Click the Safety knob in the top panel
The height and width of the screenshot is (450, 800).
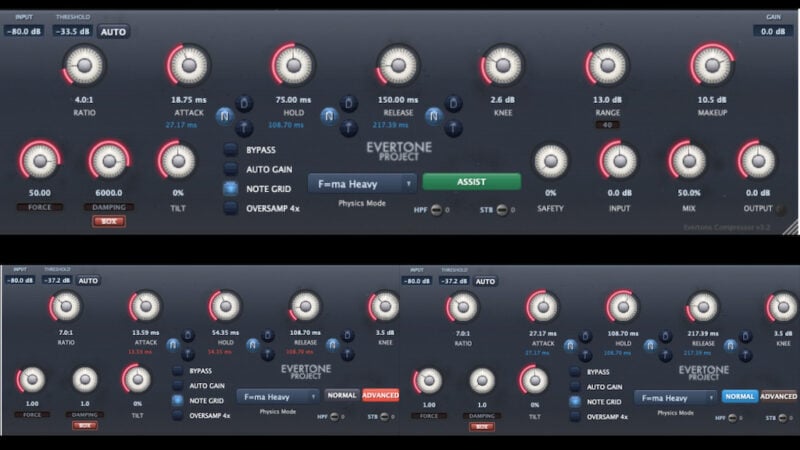coord(550,161)
